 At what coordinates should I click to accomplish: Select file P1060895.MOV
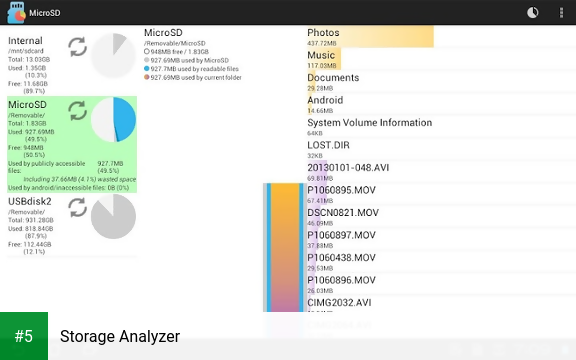(441, 194)
